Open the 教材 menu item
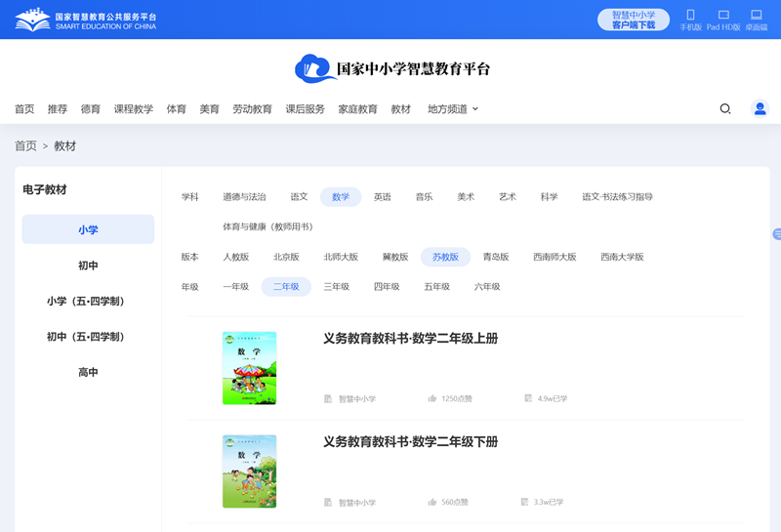Viewport: 781px width, 532px height. [x=401, y=109]
